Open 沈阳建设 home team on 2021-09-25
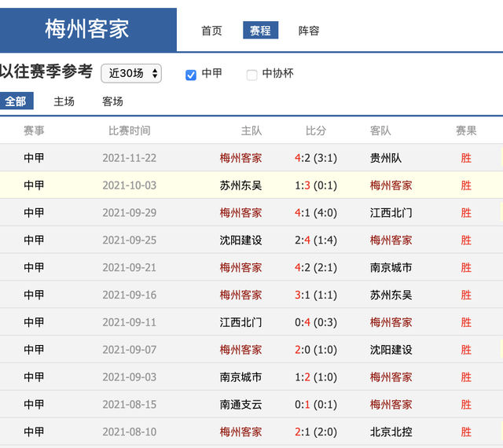The width and height of the screenshot is (503, 448). (x=240, y=240)
